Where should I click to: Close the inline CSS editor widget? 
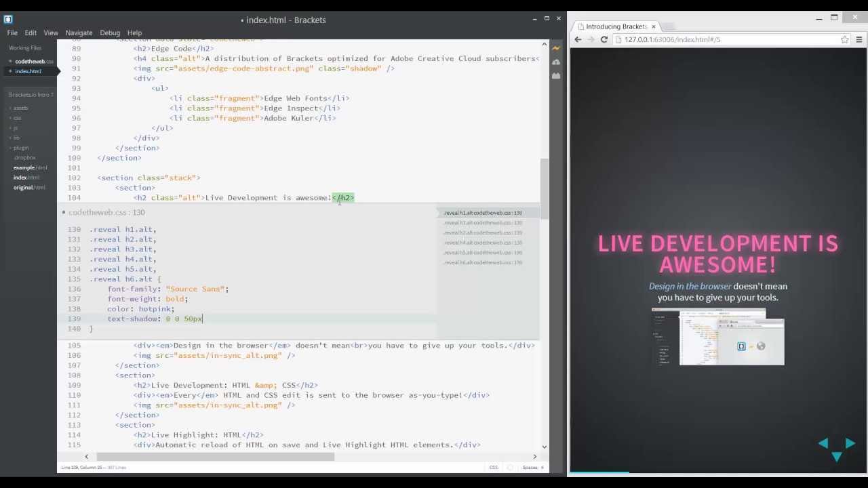click(64, 212)
